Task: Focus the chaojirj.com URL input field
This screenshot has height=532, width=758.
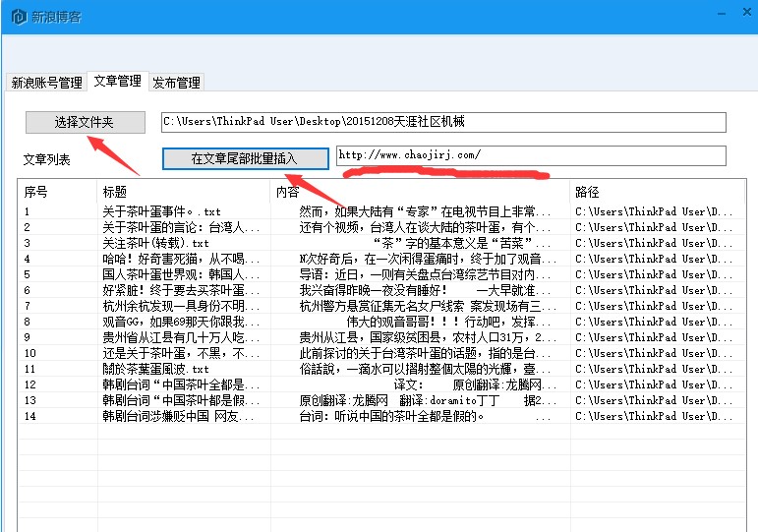Action: coord(531,155)
